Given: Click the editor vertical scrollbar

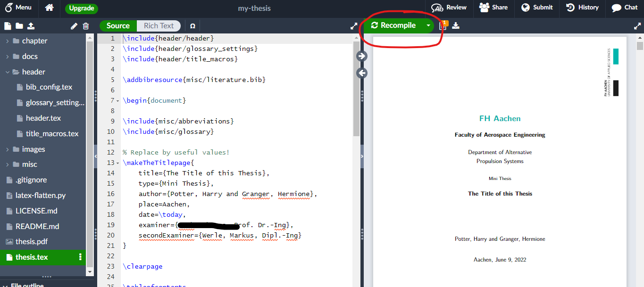Looking at the screenshot, I should click(356, 90).
